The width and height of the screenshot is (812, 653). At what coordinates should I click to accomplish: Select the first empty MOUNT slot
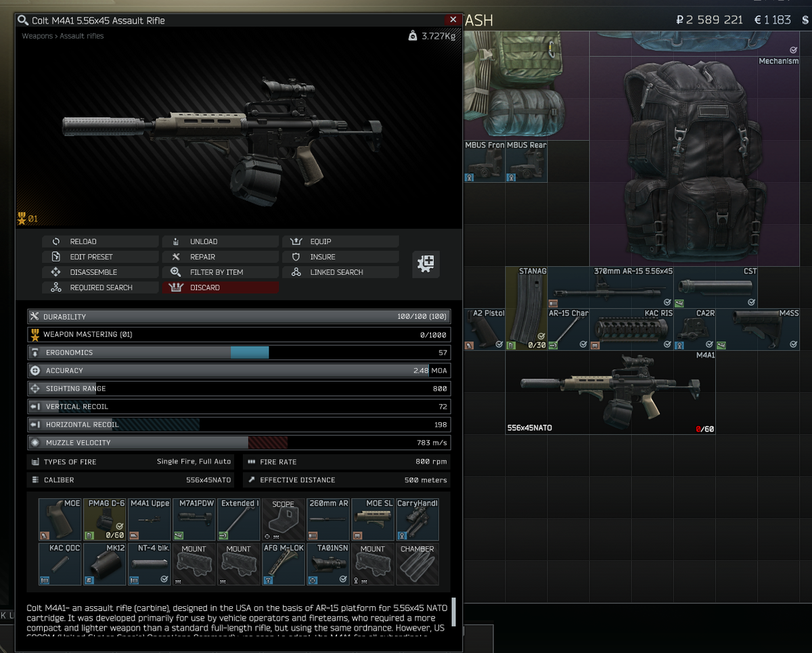(194, 564)
